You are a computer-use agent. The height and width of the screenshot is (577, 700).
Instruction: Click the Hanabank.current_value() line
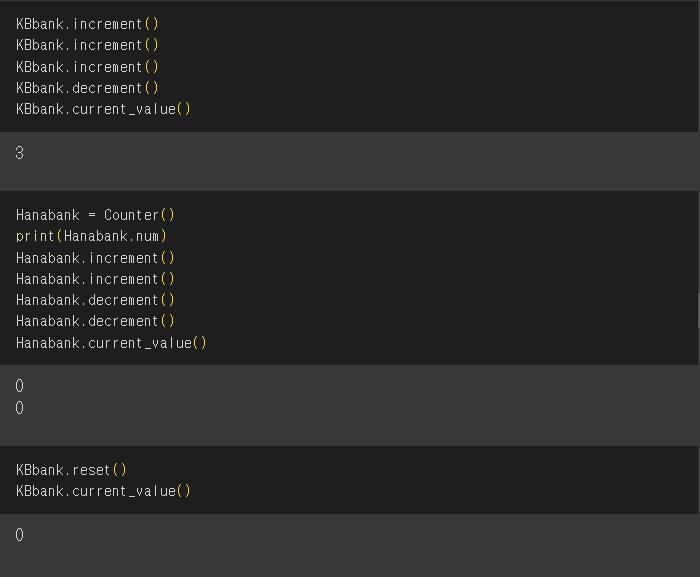[x=111, y=343]
